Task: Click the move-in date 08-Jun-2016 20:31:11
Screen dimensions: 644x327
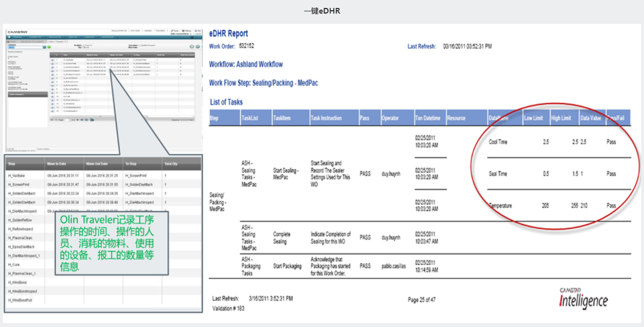Action: click(x=63, y=176)
